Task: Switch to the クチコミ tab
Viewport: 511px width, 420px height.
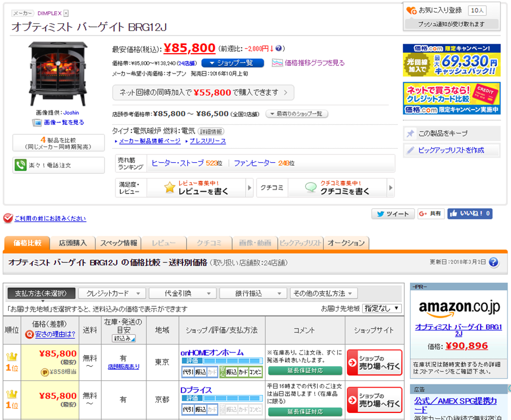Action: point(209,243)
